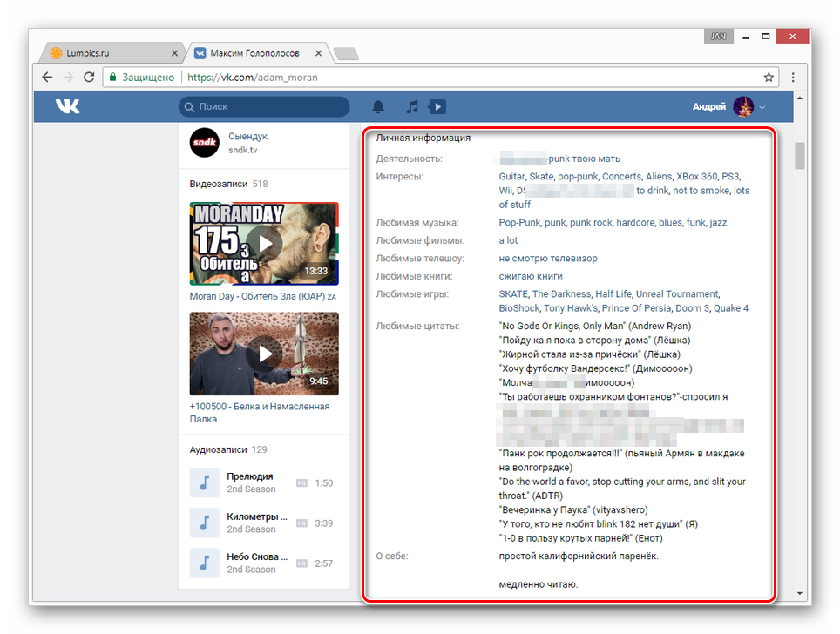This screenshot has height=634, width=840.
Task: Open the Сыендук community avatar
Action: click(204, 143)
